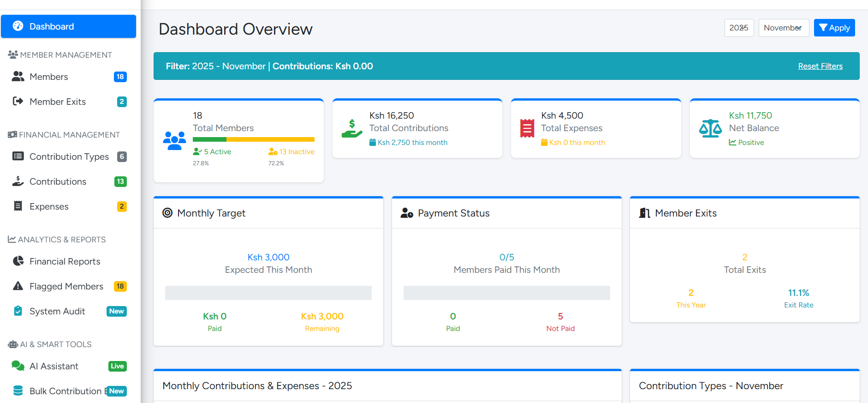Click the Reset Filters link
This screenshot has width=868, height=403.
pos(820,66)
